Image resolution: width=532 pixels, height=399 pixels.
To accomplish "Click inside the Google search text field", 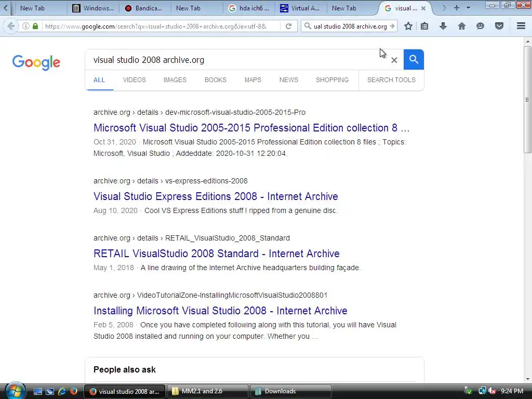I will tap(237, 60).
